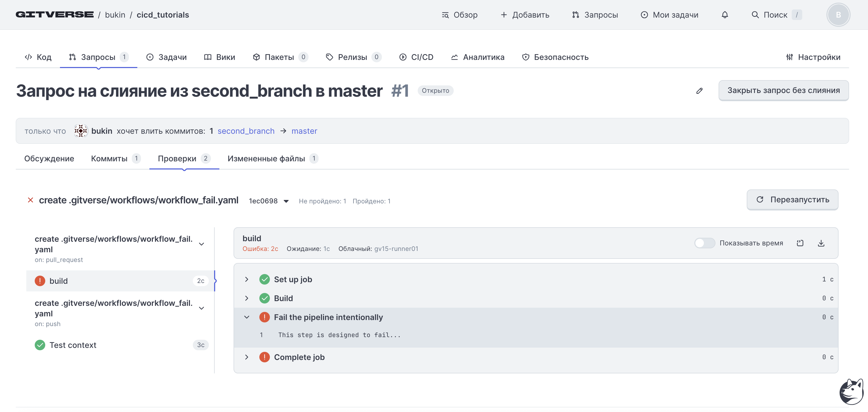868x412 pixels.
Task: Click the red failed X status icon
Action: coord(30,200)
